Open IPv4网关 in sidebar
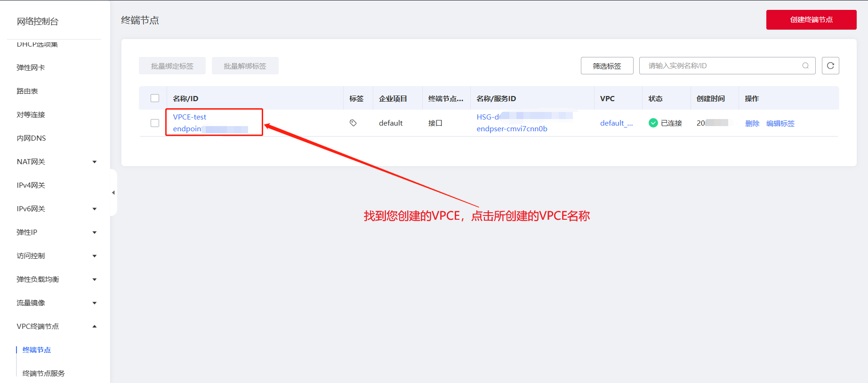This screenshot has width=868, height=383. pyautogui.click(x=31, y=185)
